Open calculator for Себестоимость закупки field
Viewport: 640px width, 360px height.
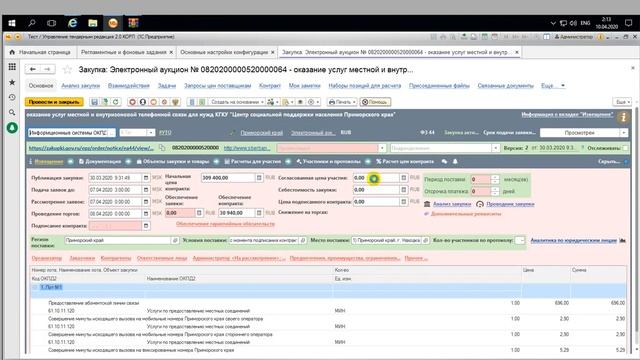[403, 190]
